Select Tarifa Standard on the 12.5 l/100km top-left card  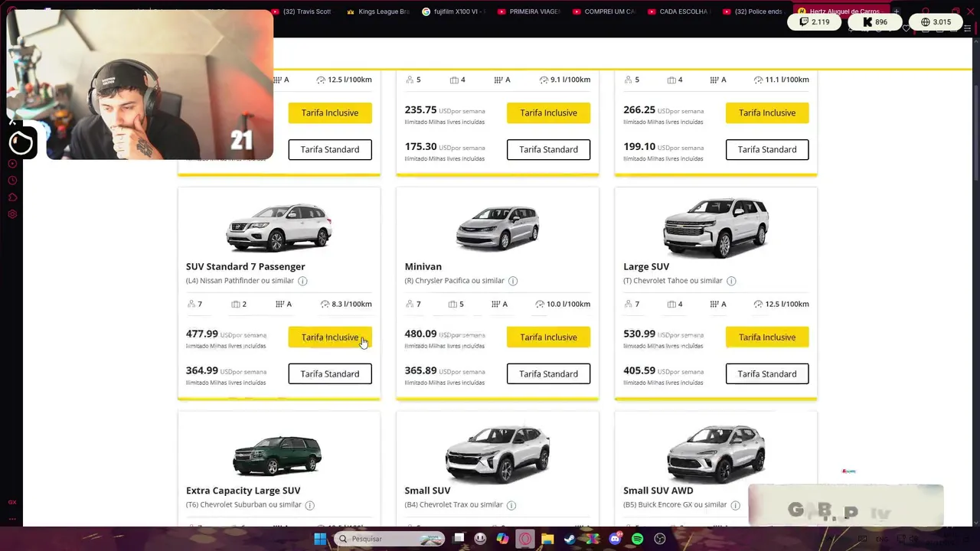point(330,149)
